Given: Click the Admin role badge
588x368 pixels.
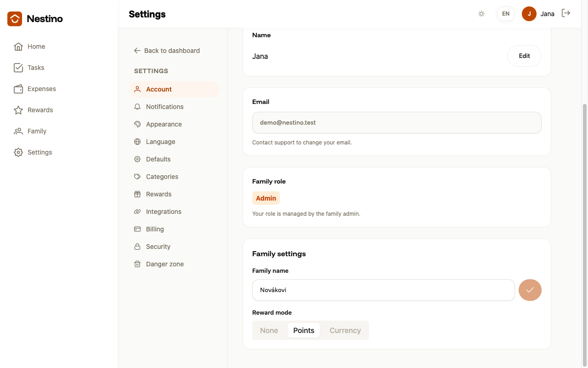Looking at the screenshot, I should [x=266, y=198].
